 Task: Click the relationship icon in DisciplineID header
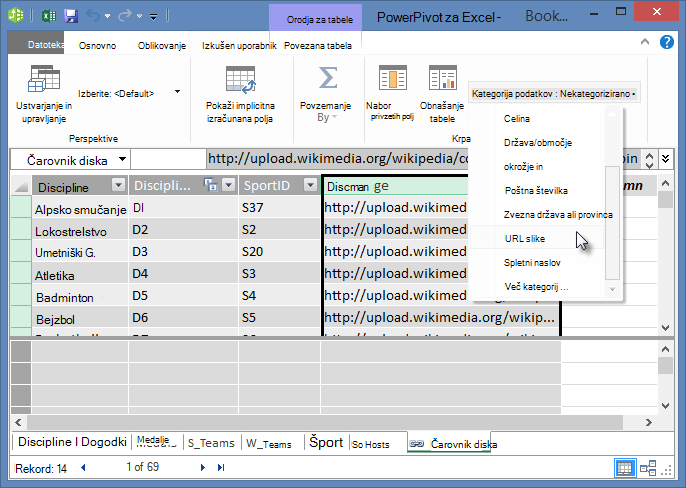pos(210,185)
